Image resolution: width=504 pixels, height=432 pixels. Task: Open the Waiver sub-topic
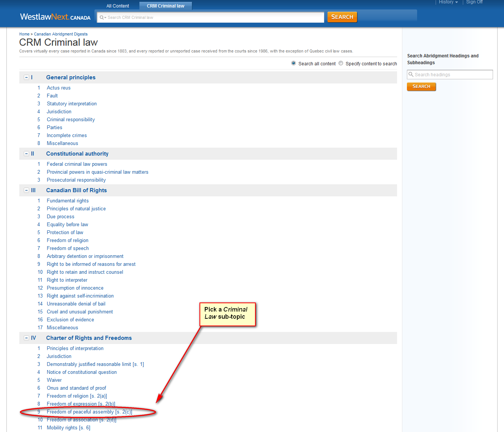pyautogui.click(x=54, y=380)
